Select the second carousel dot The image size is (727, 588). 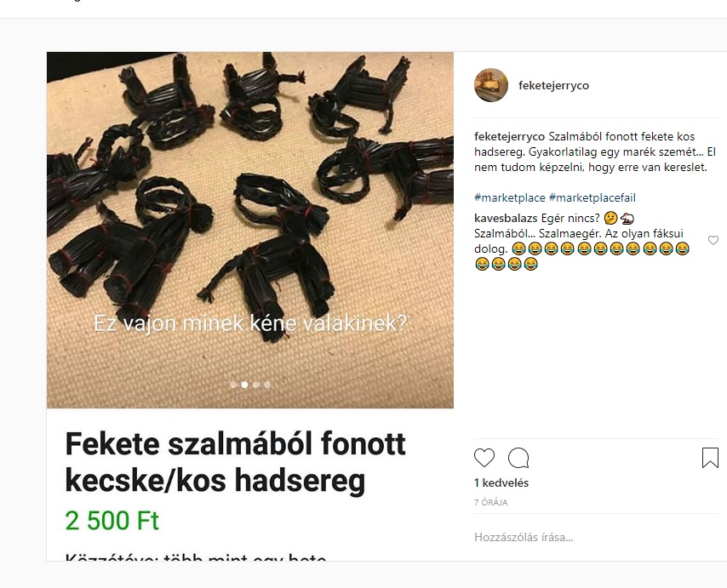click(244, 385)
